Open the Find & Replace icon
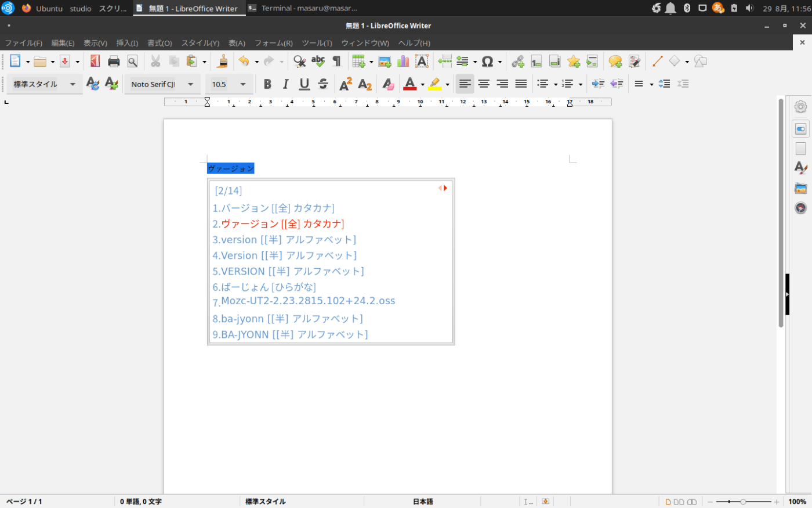 pyautogui.click(x=299, y=61)
